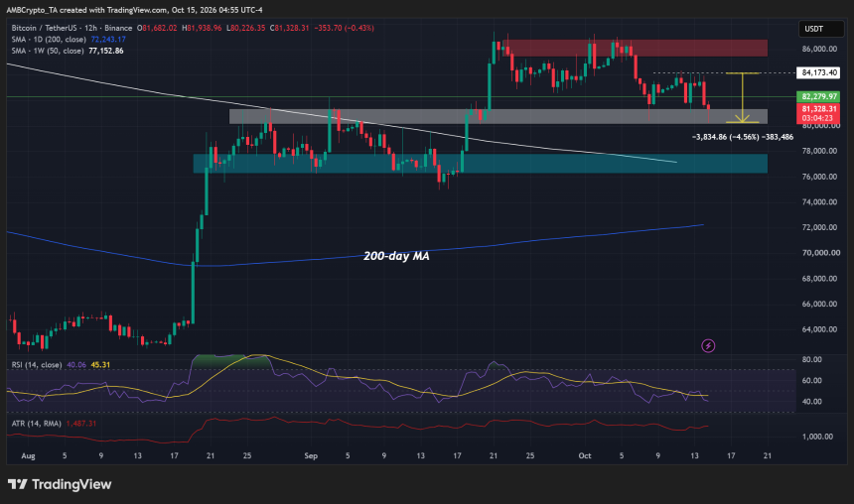Click 76,000.00 on the price axis

coord(819,177)
